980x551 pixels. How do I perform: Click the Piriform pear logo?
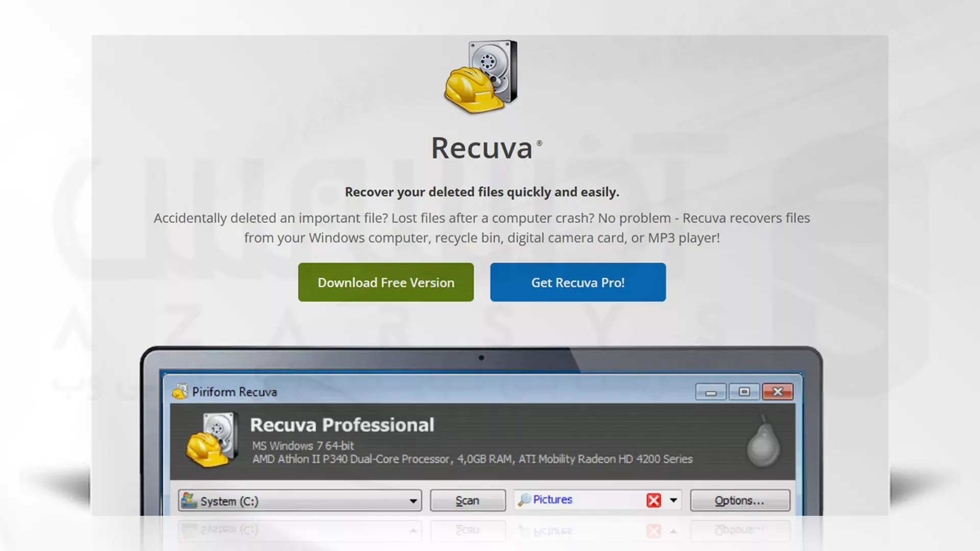click(764, 441)
